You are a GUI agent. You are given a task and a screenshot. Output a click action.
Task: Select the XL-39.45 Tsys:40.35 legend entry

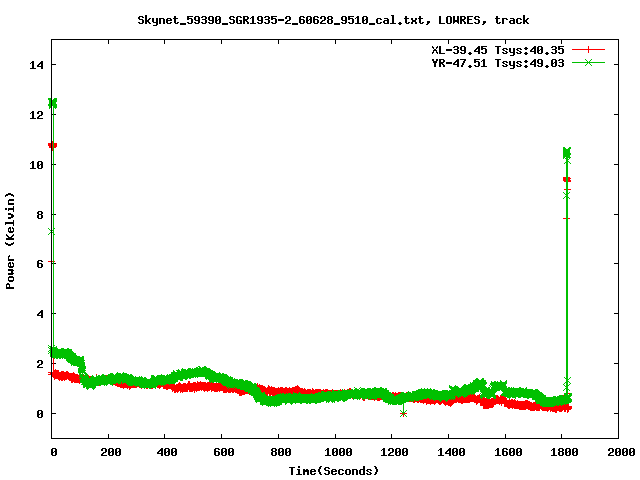click(498, 50)
